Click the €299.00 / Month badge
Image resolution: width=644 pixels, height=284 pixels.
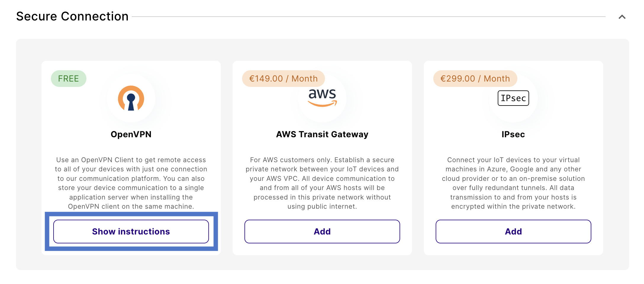pos(475,79)
